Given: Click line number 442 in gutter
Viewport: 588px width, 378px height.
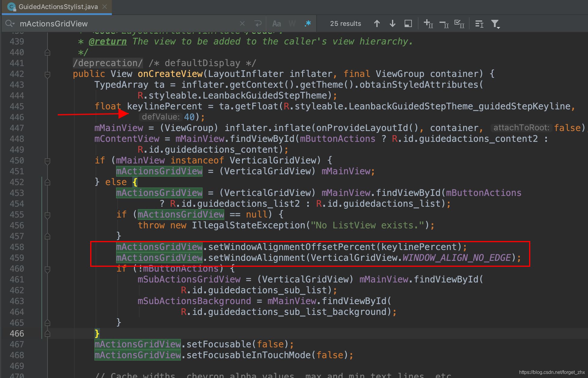Looking at the screenshot, I should (x=17, y=74).
